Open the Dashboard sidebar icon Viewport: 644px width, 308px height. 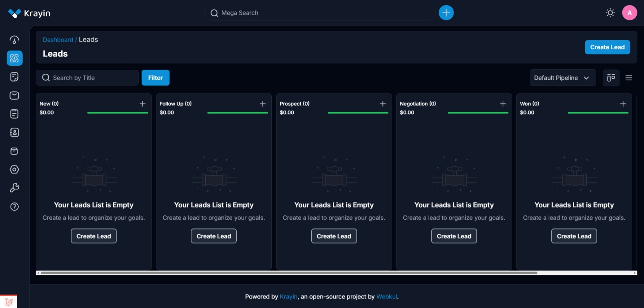(x=14, y=40)
